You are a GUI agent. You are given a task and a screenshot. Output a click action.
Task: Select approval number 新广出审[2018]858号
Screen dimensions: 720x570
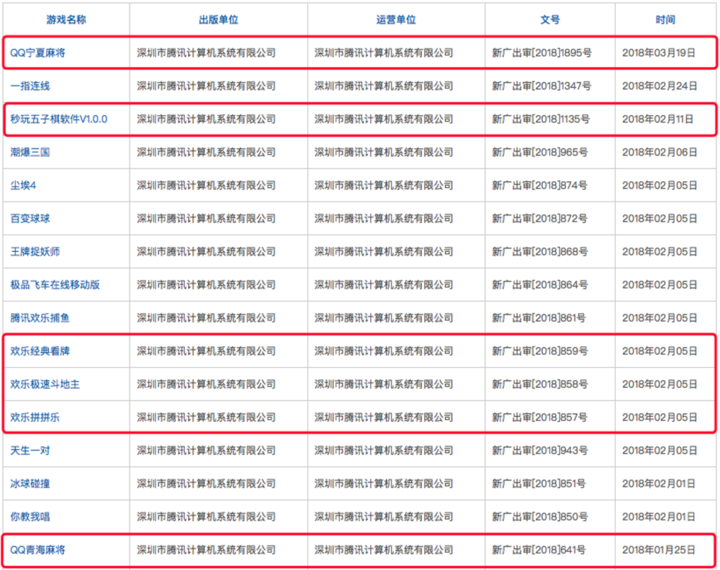click(x=540, y=384)
